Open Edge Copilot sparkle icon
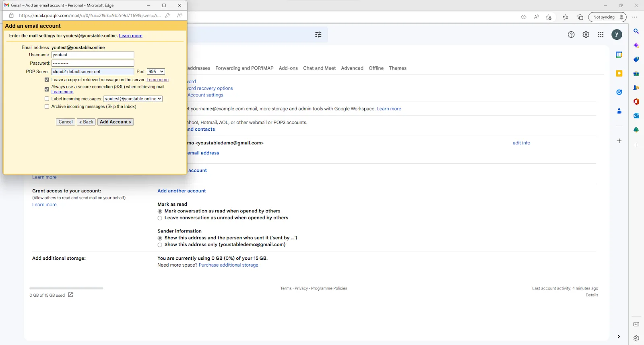Screen dimensions: 644x345 636,45
